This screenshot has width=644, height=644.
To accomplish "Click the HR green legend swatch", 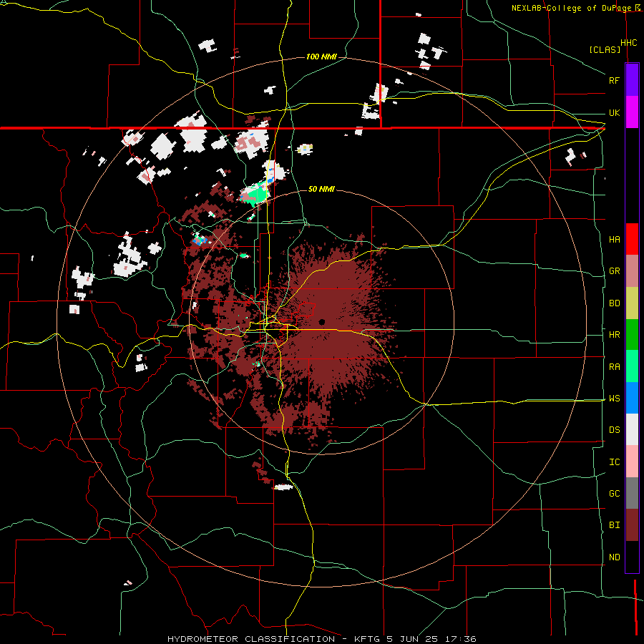I will pyautogui.click(x=632, y=335).
